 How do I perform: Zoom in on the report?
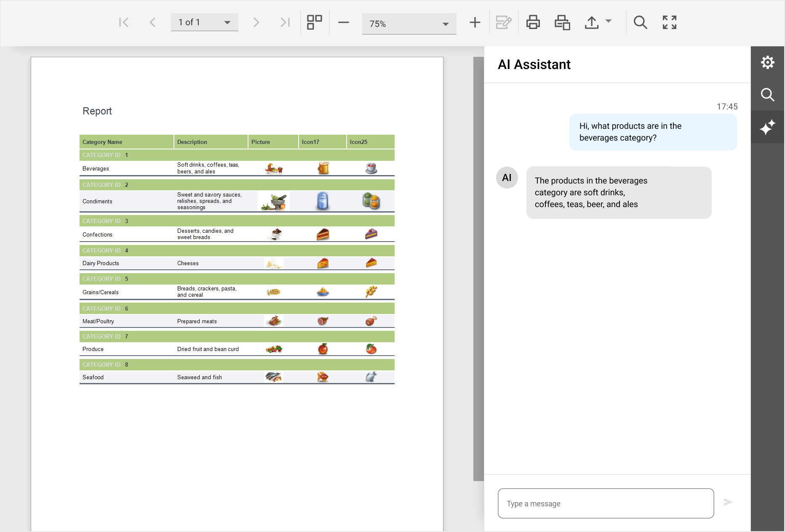coord(475,22)
